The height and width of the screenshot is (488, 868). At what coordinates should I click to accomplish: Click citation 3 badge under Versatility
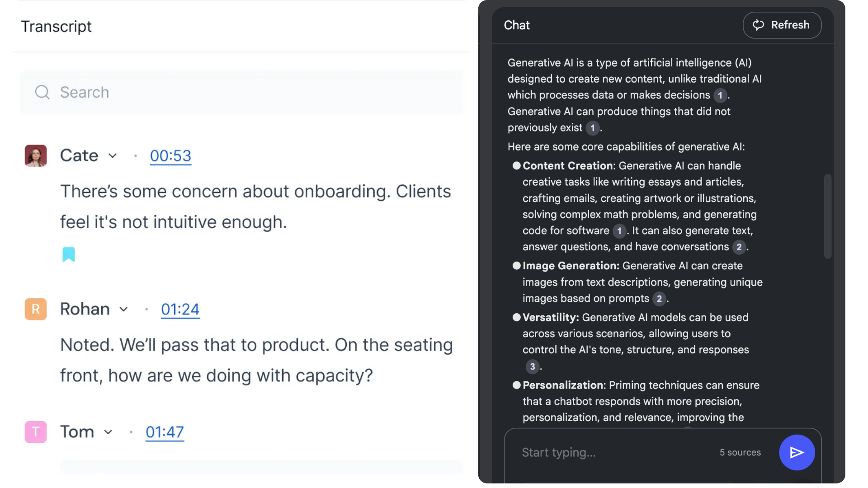coord(532,366)
